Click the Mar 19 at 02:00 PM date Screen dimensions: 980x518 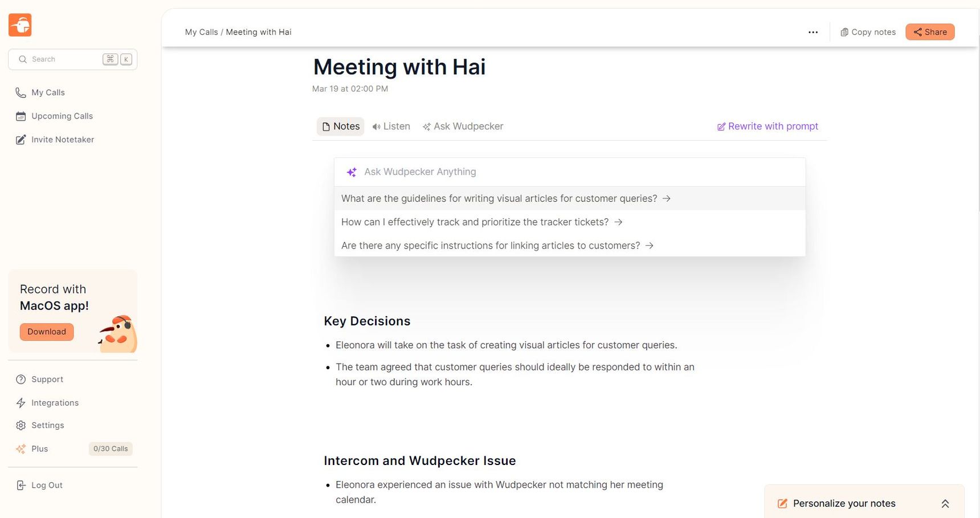pos(350,89)
